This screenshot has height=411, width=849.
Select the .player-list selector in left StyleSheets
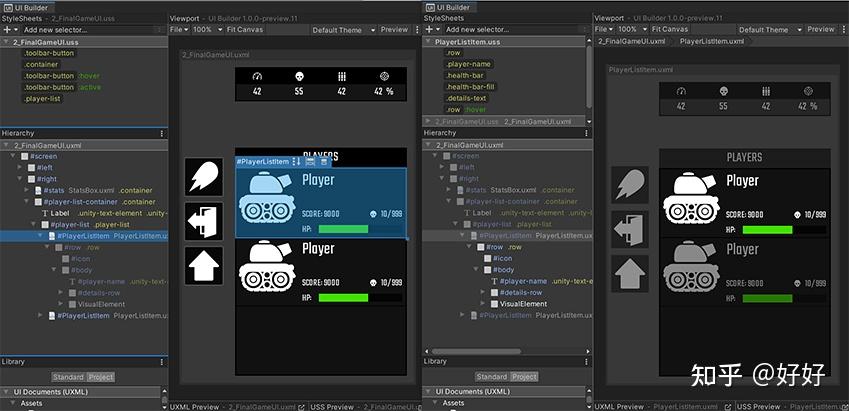42,99
